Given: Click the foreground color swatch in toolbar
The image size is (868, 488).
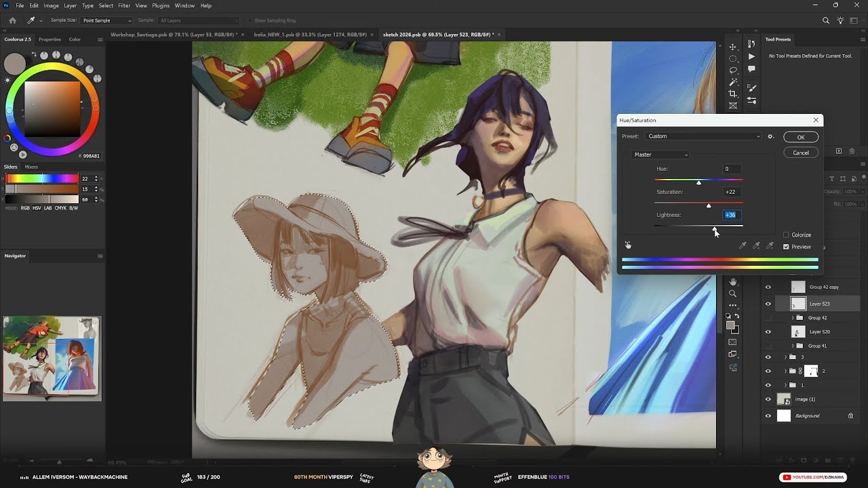Looking at the screenshot, I should (730, 325).
